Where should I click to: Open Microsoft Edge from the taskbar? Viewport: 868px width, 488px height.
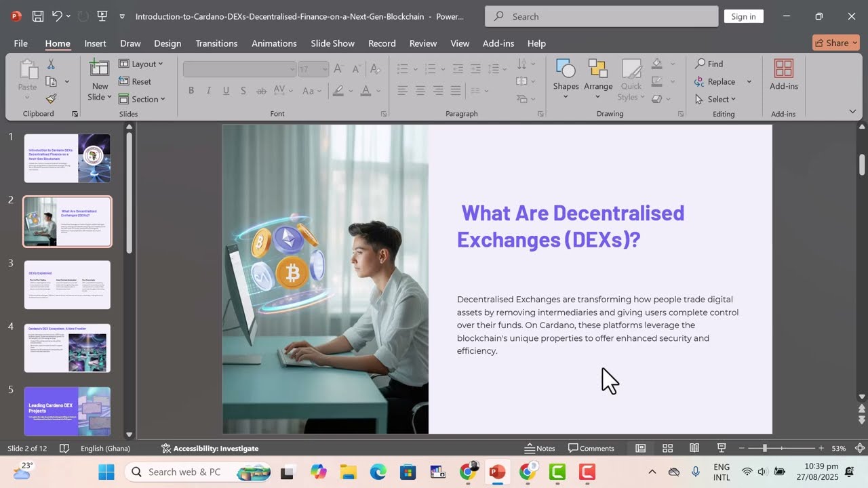[378, 472]
